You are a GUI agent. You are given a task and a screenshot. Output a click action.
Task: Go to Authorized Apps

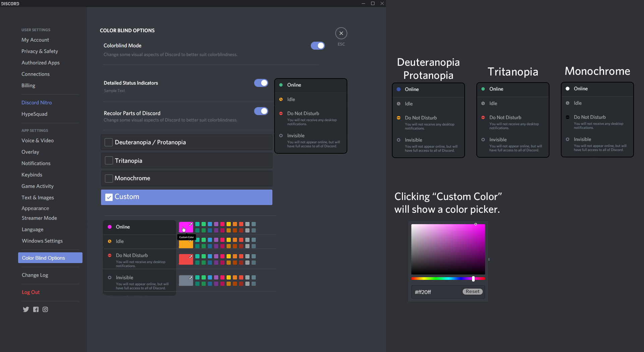[41, 63]
